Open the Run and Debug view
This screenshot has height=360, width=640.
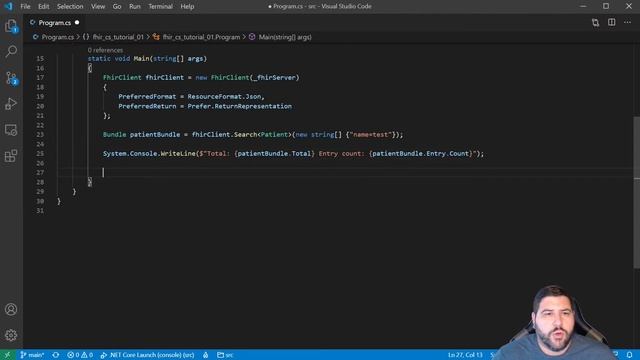[11, 104]
